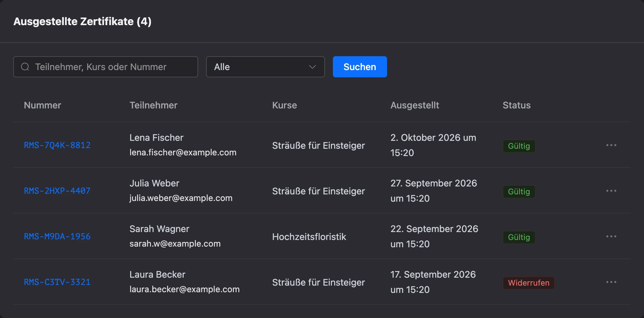Click email julia.weber@example.com
Screen dimensions: 644x318
181,198
